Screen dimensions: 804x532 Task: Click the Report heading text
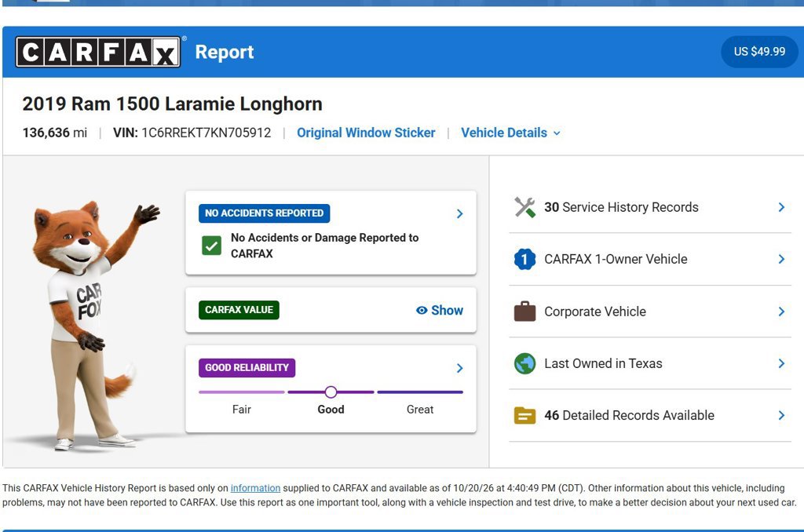click(x=224, y=53)
